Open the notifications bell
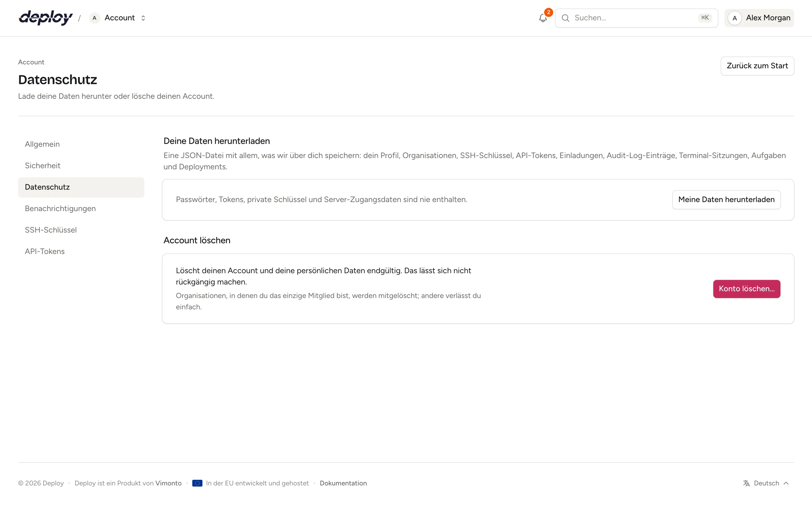Viewport: 812px width, 508px height. [x=543, y=18]
